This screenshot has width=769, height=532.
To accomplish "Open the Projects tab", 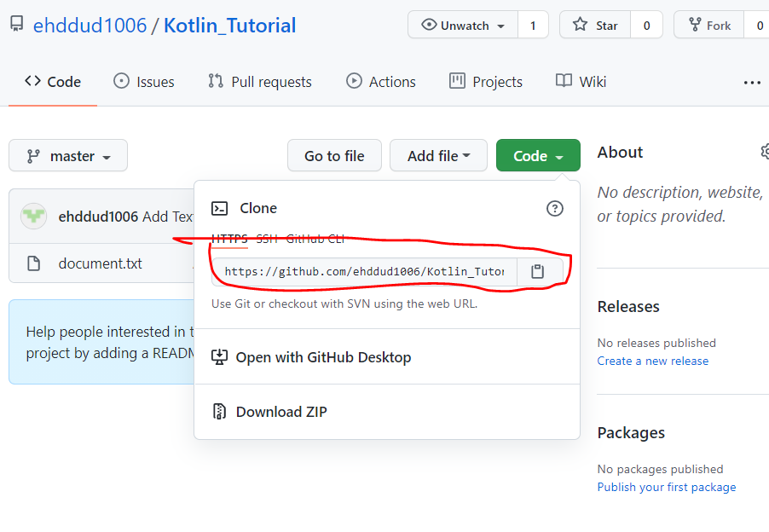I will coord(486,81).
